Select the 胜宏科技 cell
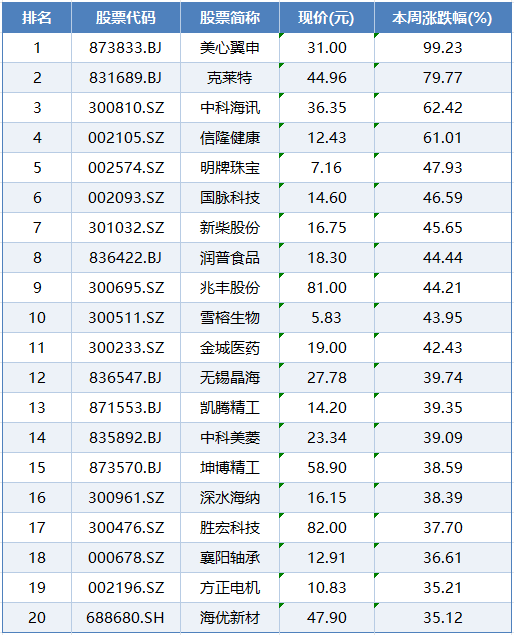 click(230, 528)
